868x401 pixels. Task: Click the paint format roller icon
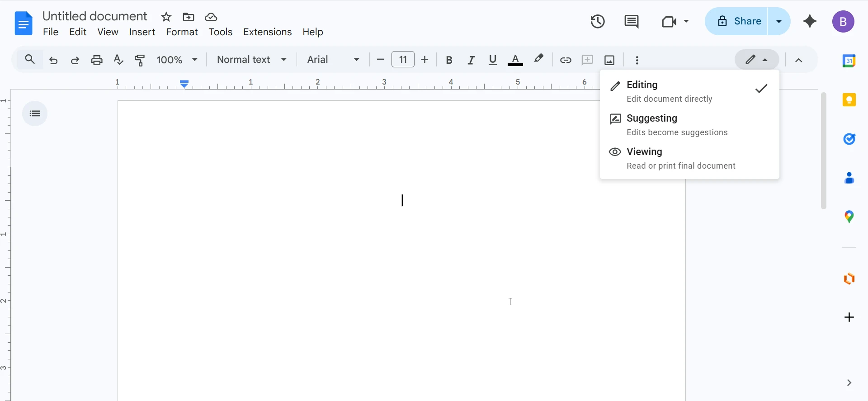140,60
